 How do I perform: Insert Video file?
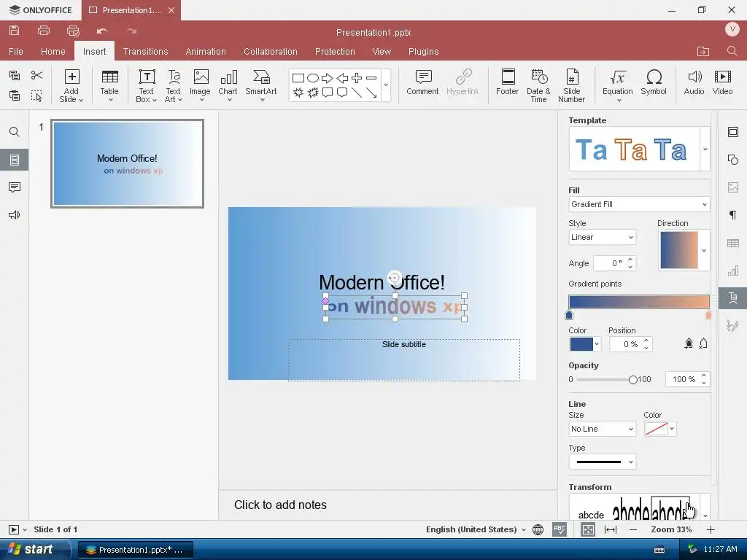coord(723,82)
